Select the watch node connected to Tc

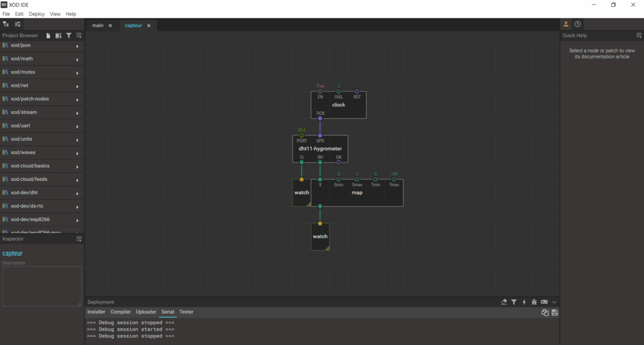[x=301, y=193]
